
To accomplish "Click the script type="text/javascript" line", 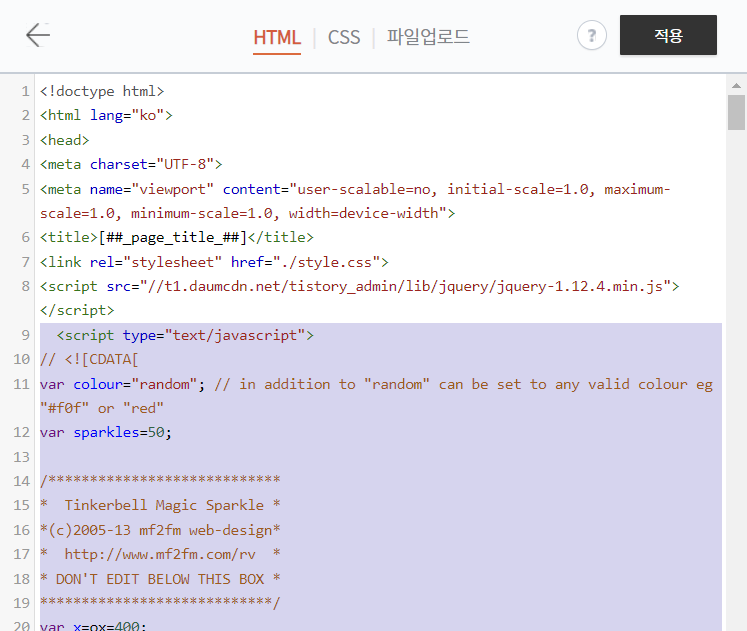I will tap(185, 335).
